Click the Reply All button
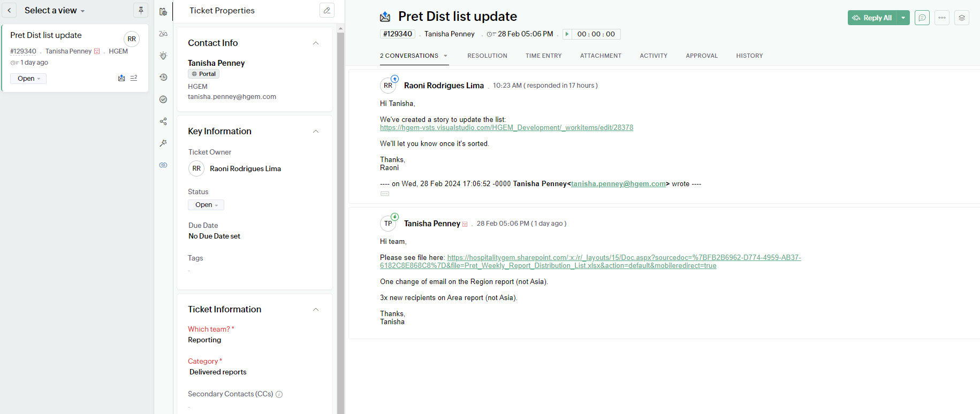 click(x=872, y=18)
